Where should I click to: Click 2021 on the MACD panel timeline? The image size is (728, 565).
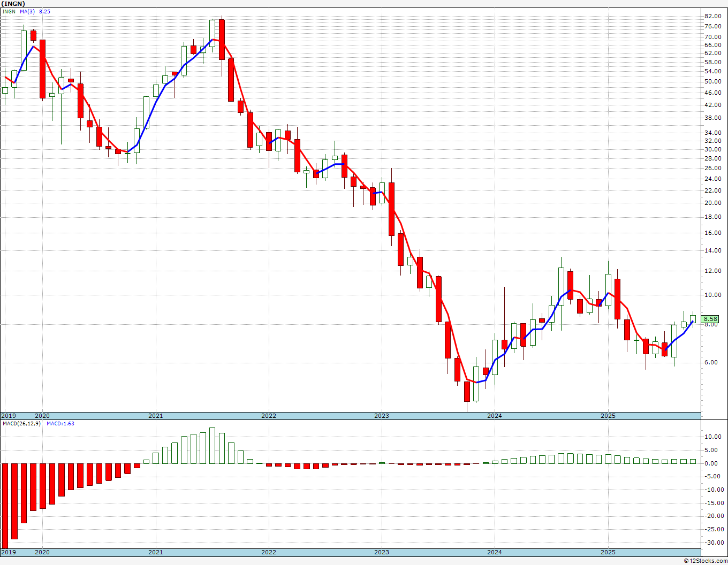[156, 552]
